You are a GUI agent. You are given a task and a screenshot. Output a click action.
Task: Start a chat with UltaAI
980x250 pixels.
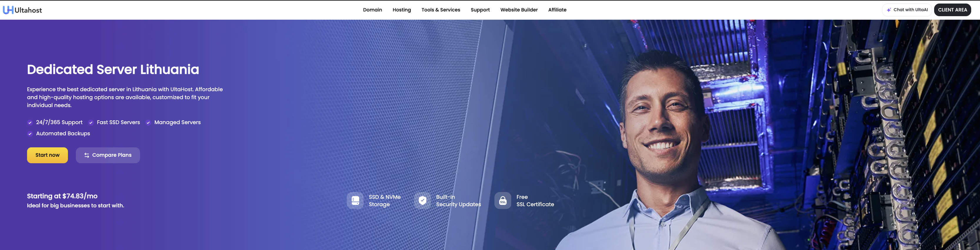click(x=907, y=10)
